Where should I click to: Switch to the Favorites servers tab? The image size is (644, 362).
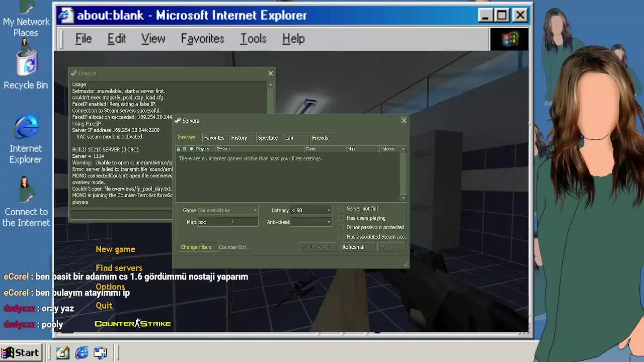coord(214,138)
